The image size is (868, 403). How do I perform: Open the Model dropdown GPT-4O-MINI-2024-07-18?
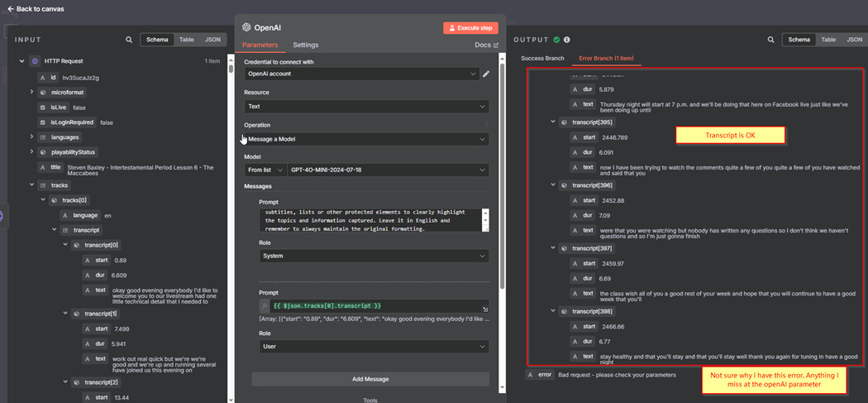pyautogui.click(x=387, y=170)
